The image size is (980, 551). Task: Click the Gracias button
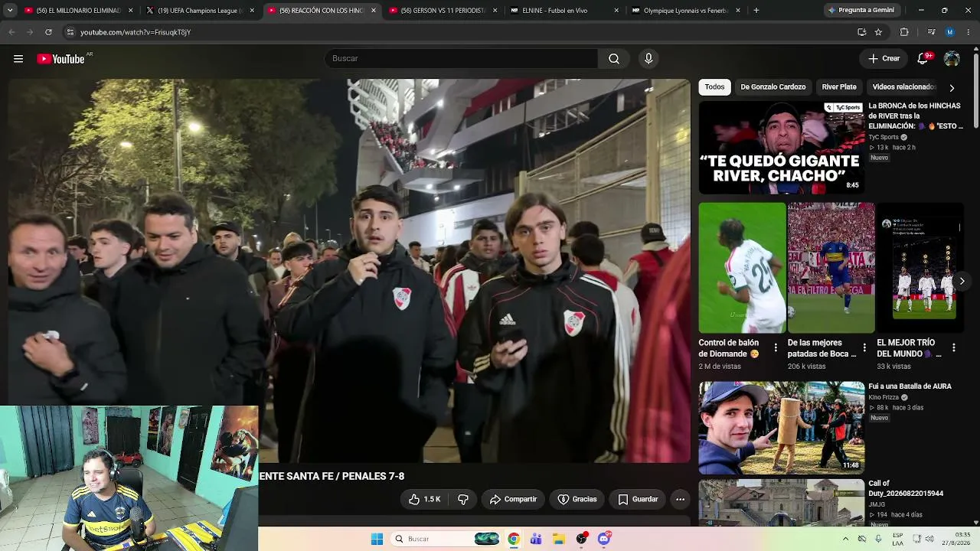(577, 499)
